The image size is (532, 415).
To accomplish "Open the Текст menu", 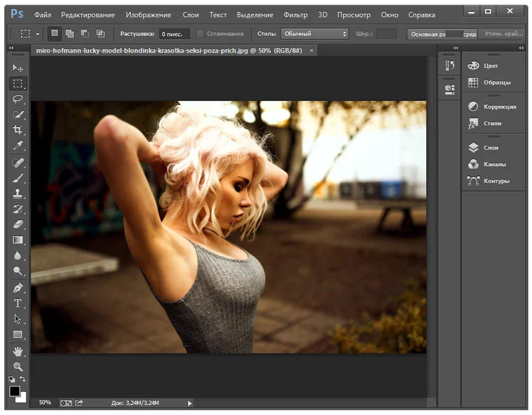I will 218,15.
